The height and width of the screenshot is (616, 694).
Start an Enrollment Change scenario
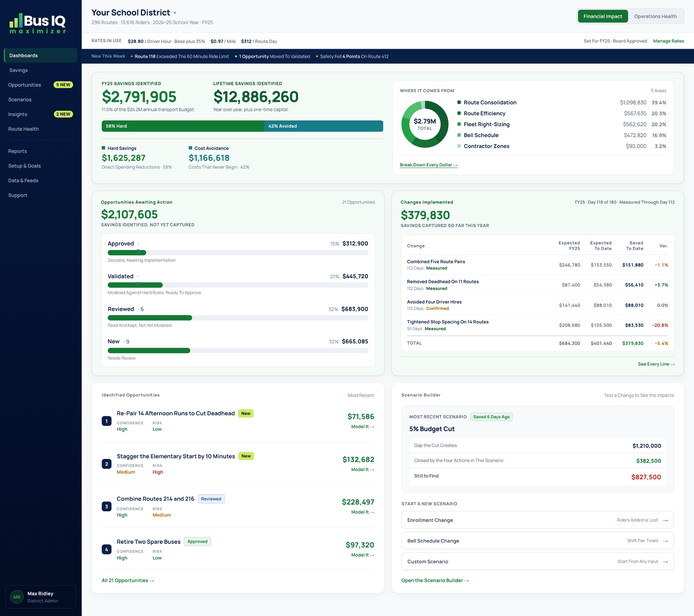538,520
